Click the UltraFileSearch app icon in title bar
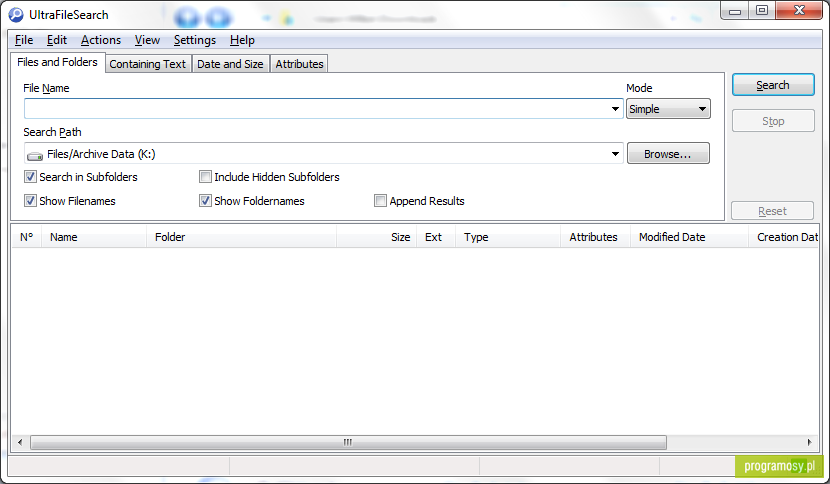The height and width of the screenshot is (484, 830). coord(16,15)
